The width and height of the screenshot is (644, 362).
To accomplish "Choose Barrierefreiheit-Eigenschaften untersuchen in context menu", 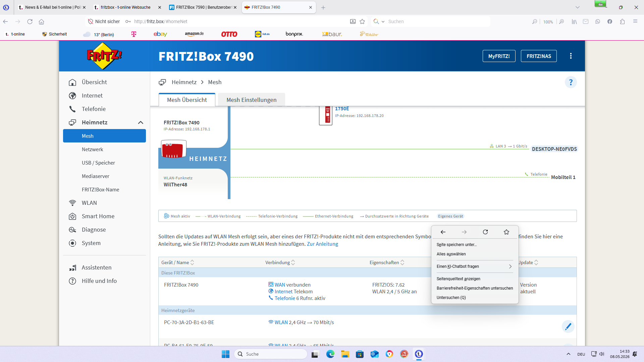I will click(x=475, y=288).
